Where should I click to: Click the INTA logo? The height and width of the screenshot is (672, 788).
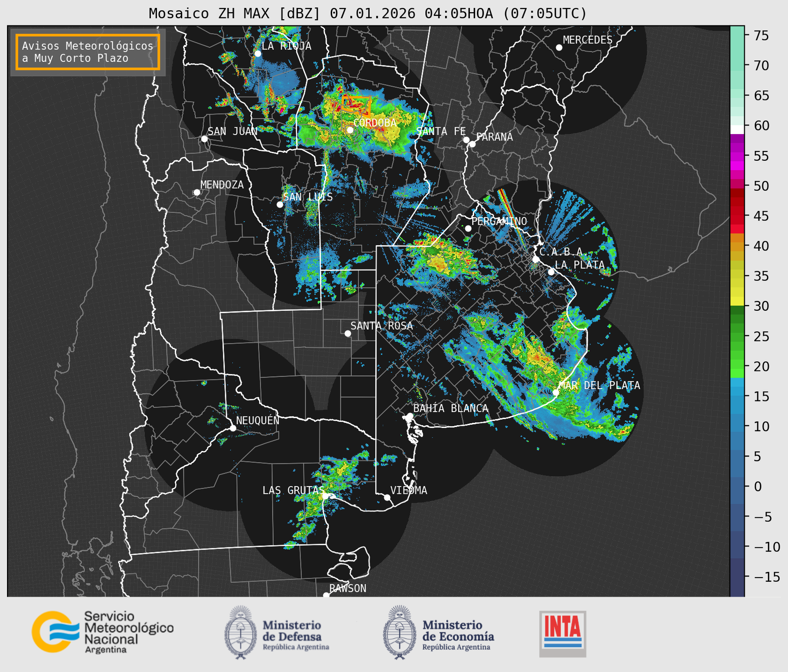(x=562, y=634)
